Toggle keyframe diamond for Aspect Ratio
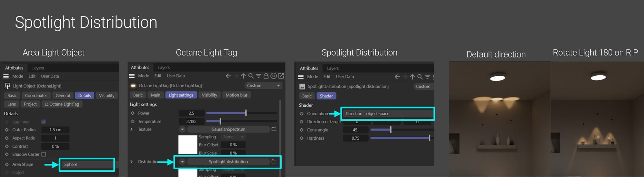Image resolution: width=644 pixels, height=177 pixels. tap(6, 138)
